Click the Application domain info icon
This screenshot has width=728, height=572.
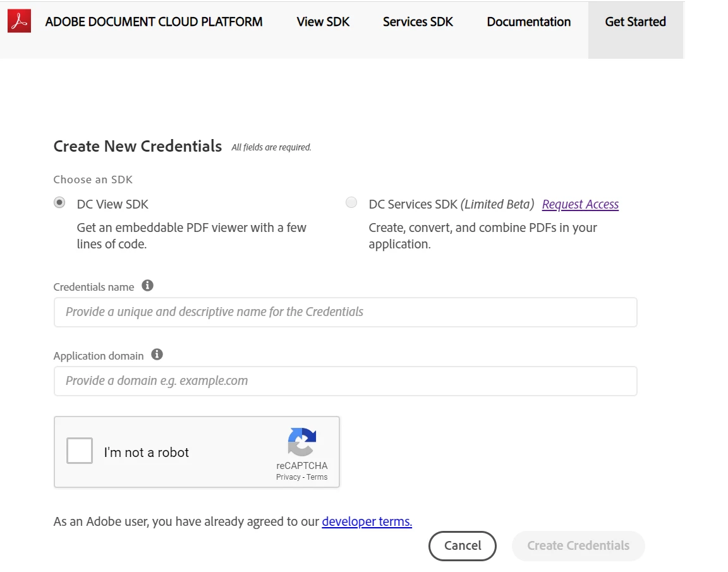[157, 355]
